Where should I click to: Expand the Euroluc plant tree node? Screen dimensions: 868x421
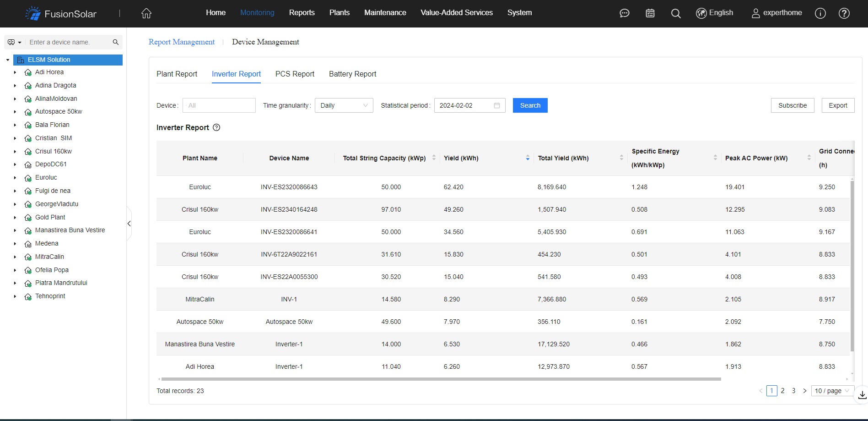pyautogui.click(x=15, y=178)
